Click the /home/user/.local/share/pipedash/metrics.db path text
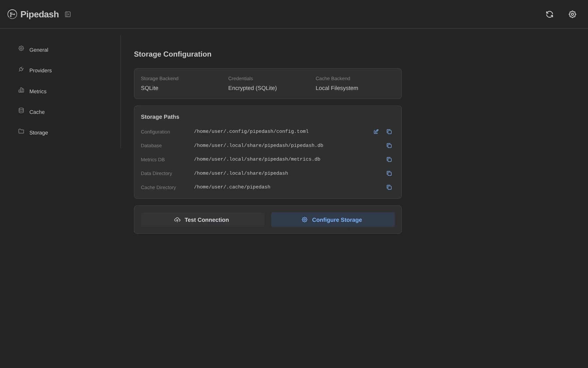This screenshot has height=368, width=588. point(257,159)
